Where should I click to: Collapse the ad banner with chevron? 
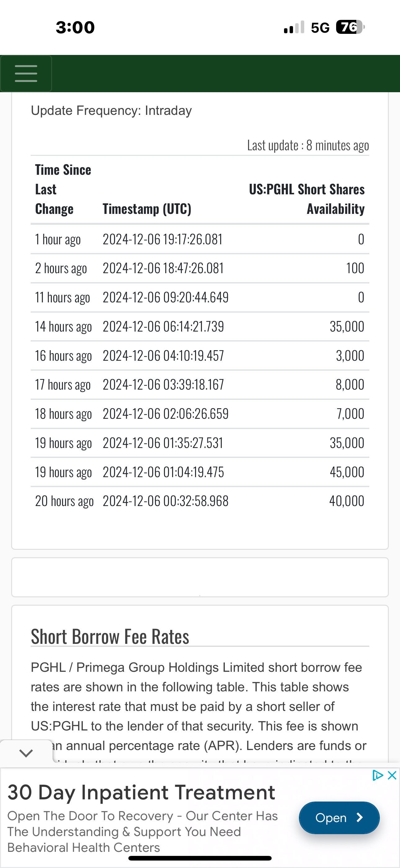click(x=26, y=753)
